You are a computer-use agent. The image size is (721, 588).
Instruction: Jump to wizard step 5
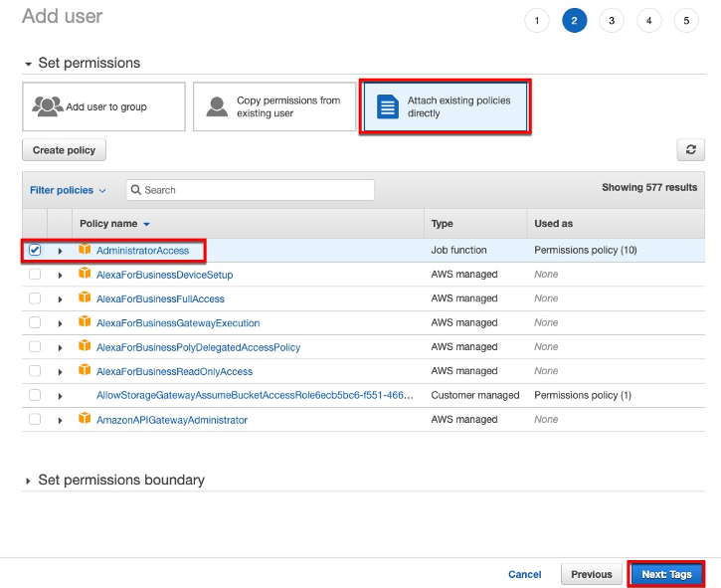click(x=686, y=20)
